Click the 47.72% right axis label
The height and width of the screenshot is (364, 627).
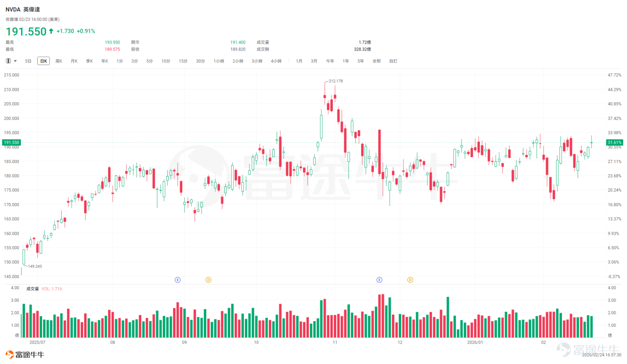614,75
